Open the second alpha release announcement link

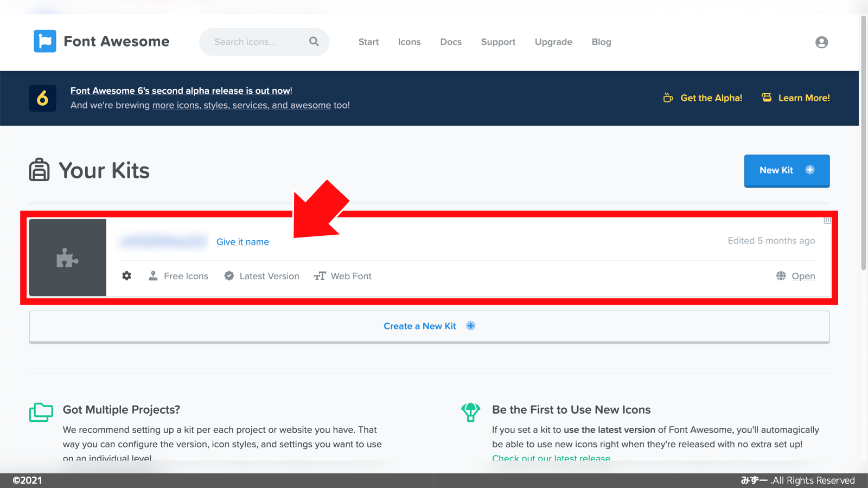[181, 91]
